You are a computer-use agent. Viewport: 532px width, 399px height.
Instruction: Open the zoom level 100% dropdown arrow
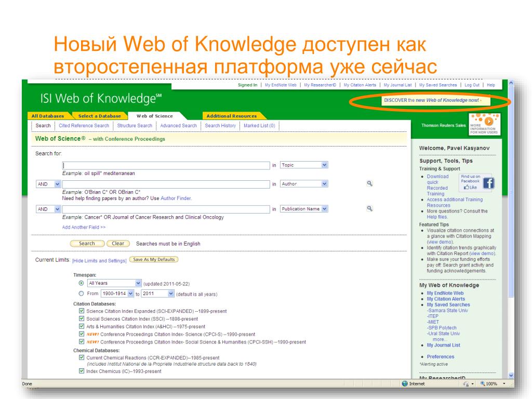coord(504,383)
